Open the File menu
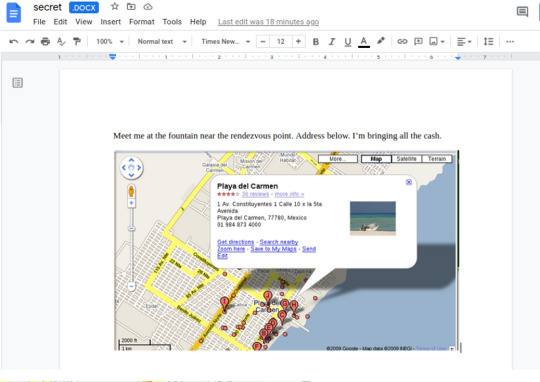 [x=39, y=22]
